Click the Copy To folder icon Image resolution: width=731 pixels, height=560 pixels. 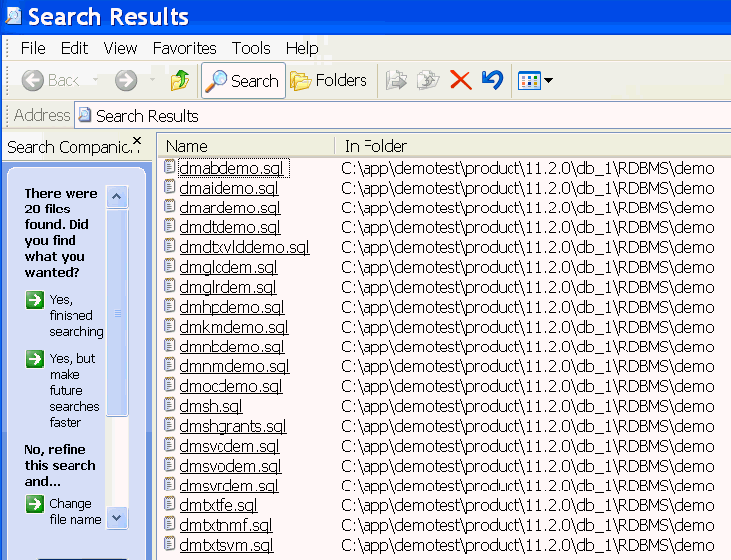(428, 81)
